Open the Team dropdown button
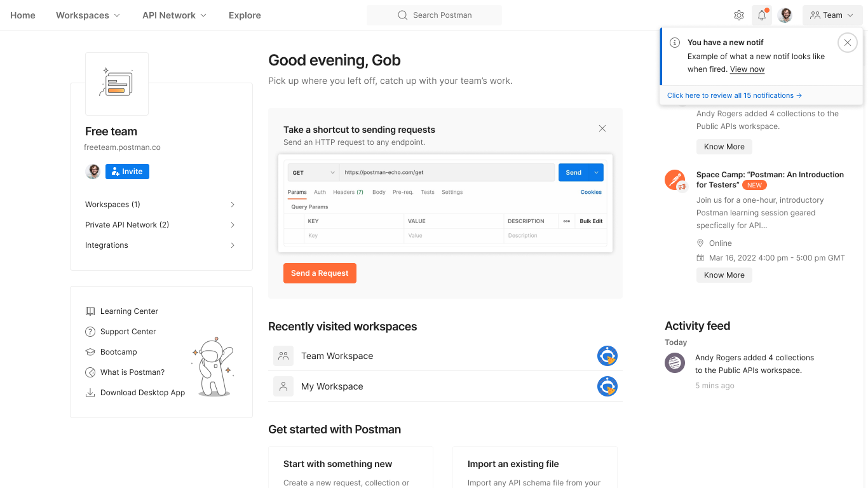The image size is (868, 488). point(832,15)
